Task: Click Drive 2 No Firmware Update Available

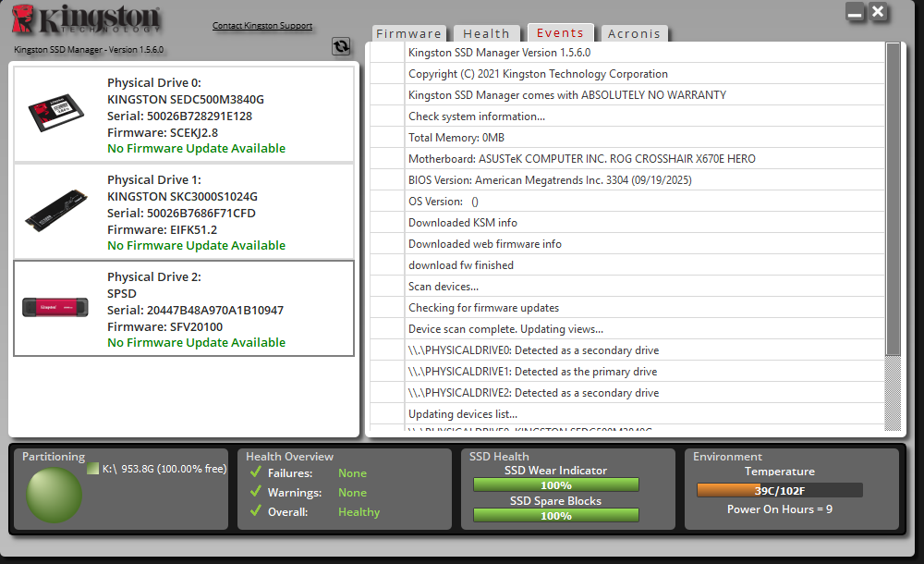Action: 196,343
